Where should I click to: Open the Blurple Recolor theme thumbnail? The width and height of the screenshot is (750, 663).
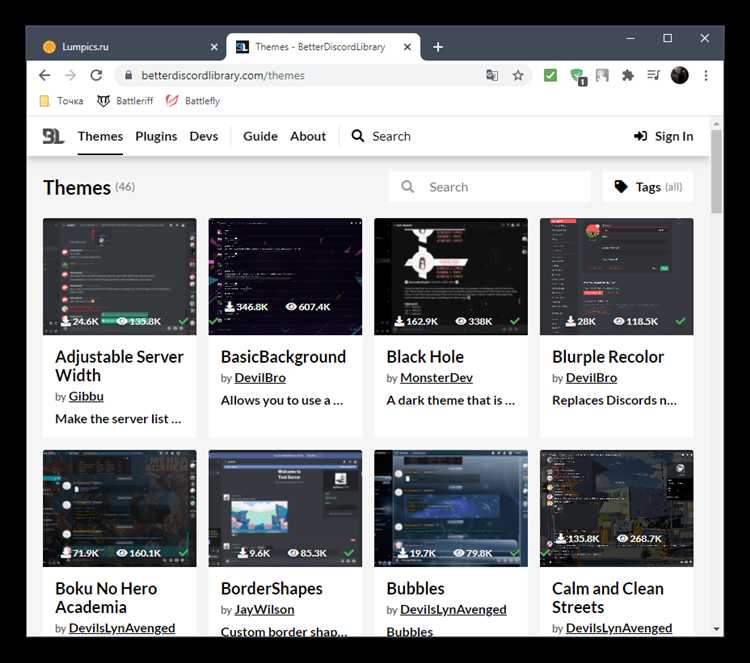[x=616, y=276]
